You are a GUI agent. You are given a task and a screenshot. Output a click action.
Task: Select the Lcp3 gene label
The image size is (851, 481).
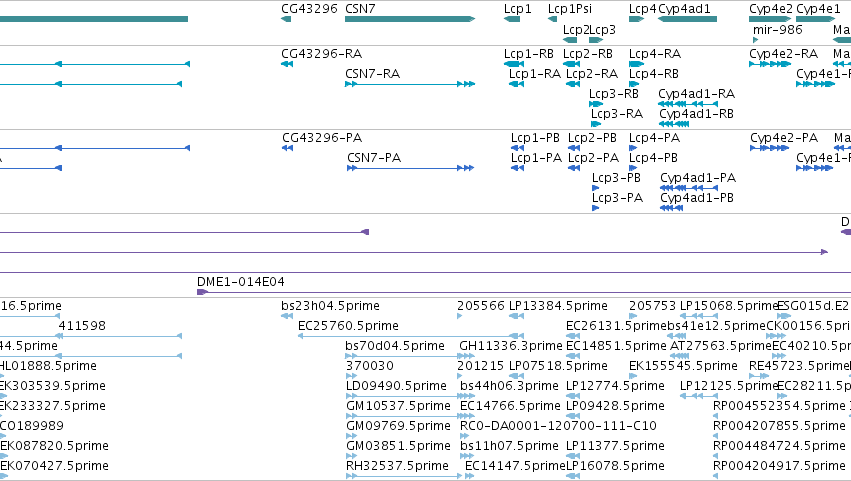(602, 30)
